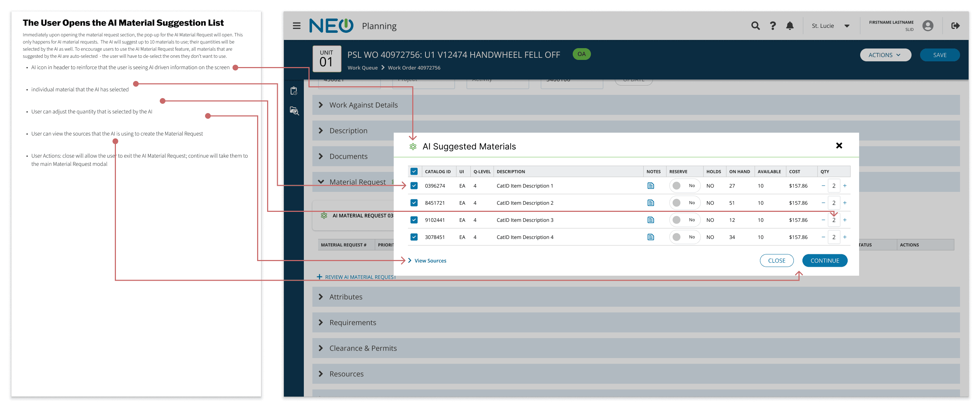Click the search magnifier icon

[755, 26]
